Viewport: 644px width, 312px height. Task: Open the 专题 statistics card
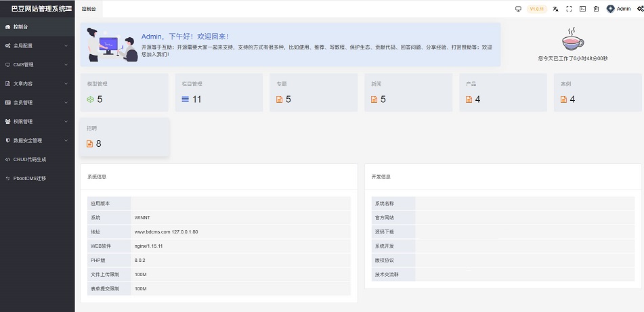coord(314,92)
